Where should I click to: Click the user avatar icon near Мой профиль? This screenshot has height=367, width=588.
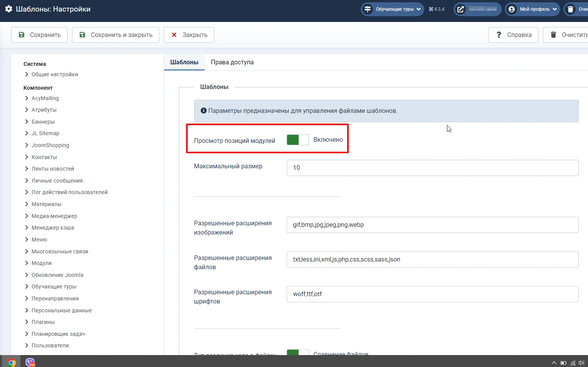[x=511, y=9]
